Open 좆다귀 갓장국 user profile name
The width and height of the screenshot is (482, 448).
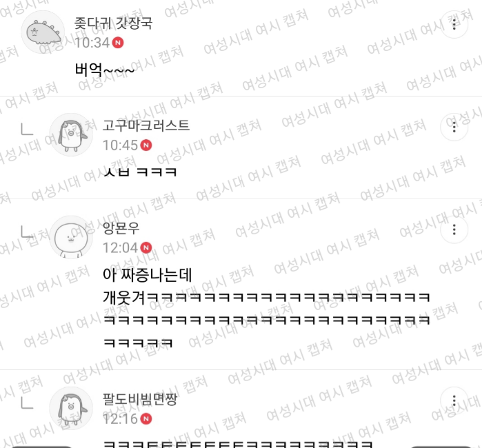click(x=113, y=23)
